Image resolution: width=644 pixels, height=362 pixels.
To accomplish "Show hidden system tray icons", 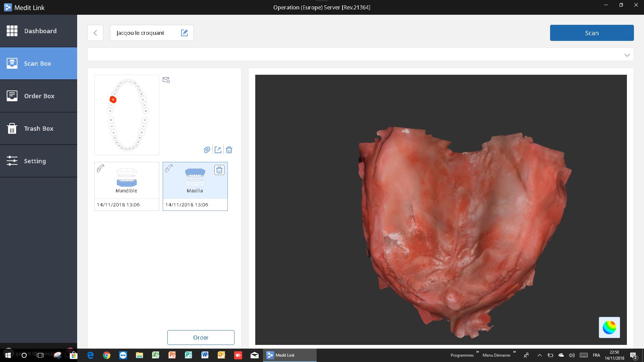I will click(539, 355).
